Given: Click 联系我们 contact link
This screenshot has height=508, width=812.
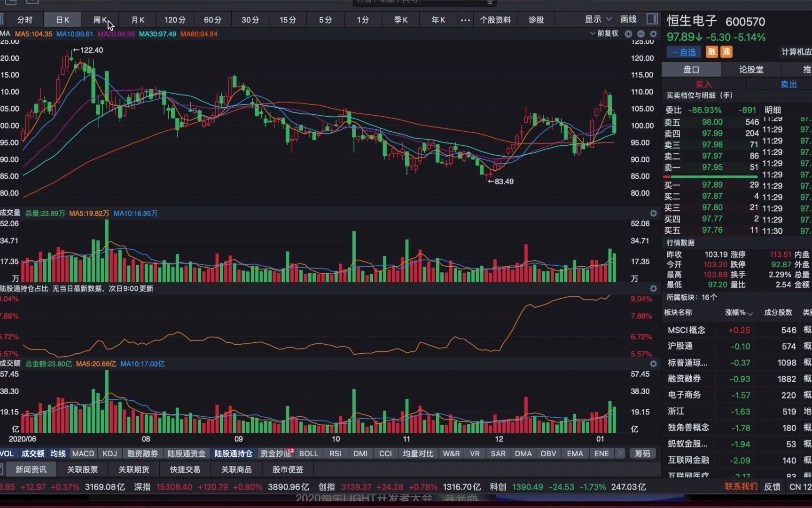Looking at the screenshot, I should (741, 486).
